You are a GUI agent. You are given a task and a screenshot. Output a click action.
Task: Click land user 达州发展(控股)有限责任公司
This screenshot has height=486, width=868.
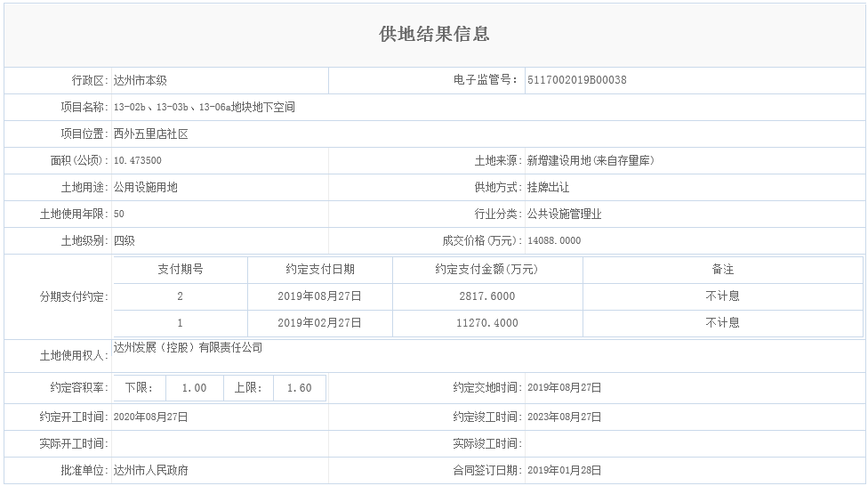[189, 347]
